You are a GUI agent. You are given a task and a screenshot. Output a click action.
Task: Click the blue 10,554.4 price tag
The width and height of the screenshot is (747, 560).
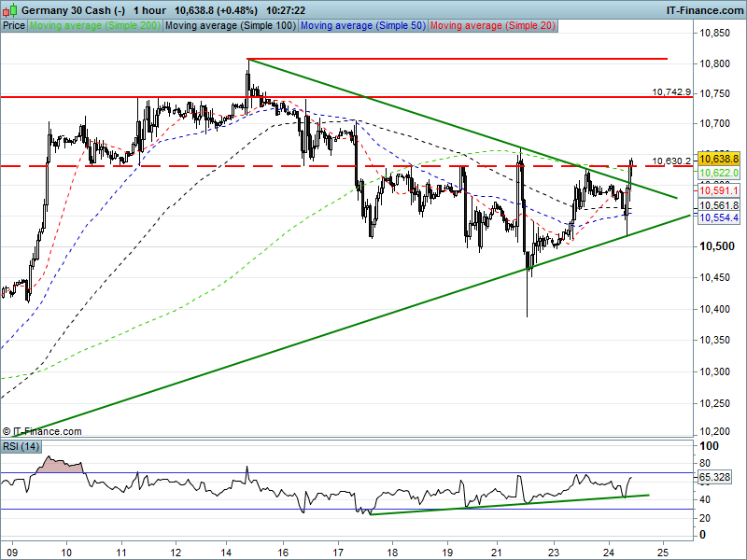click(719, 217)
